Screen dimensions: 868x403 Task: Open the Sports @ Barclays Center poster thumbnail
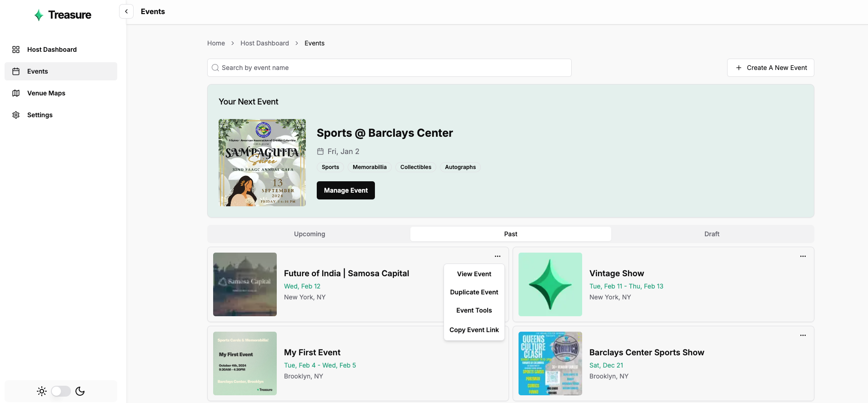[x=262, y=163]
